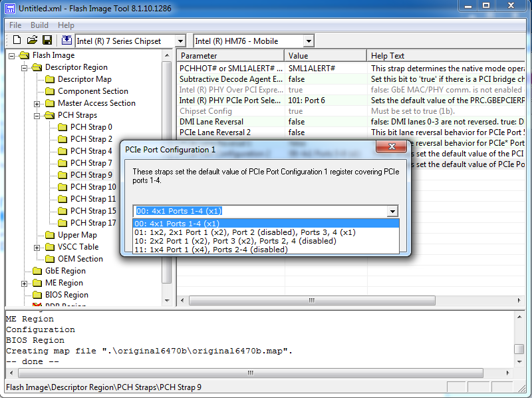Click the SML1ALERT# value cell
The width and height of the screenshot is (532, 398).
[x=326, y=69]
